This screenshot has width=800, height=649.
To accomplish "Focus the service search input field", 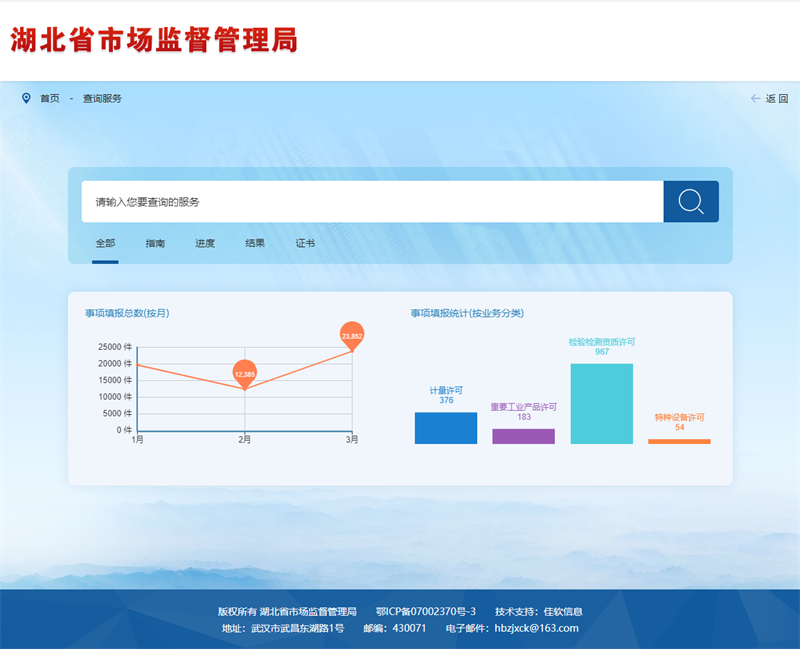I will 372,202.
